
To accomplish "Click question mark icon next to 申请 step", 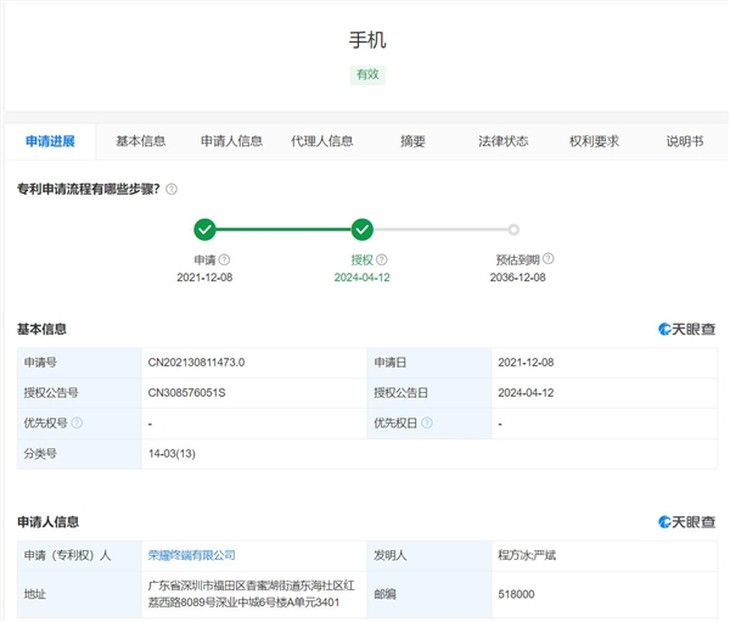I will (224, 259).
